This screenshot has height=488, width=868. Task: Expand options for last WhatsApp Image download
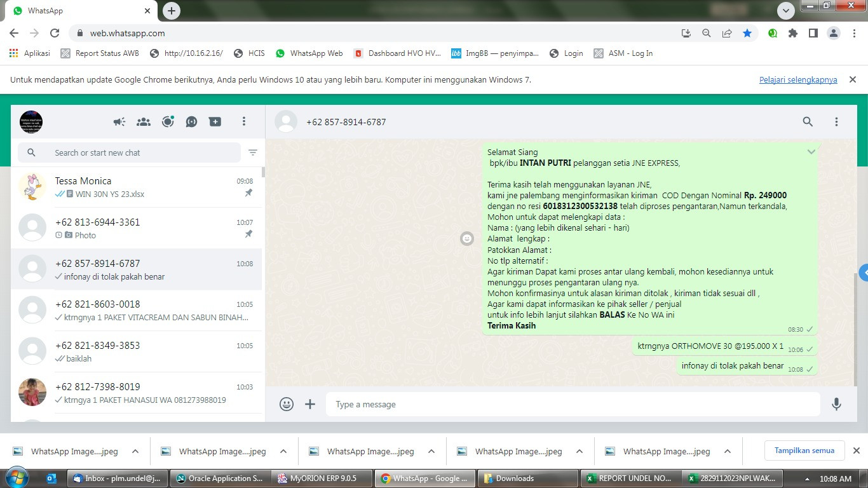point(728,451)
